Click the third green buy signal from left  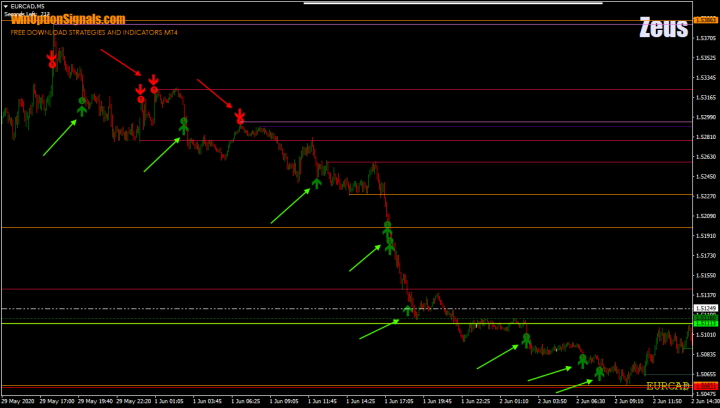316,182
